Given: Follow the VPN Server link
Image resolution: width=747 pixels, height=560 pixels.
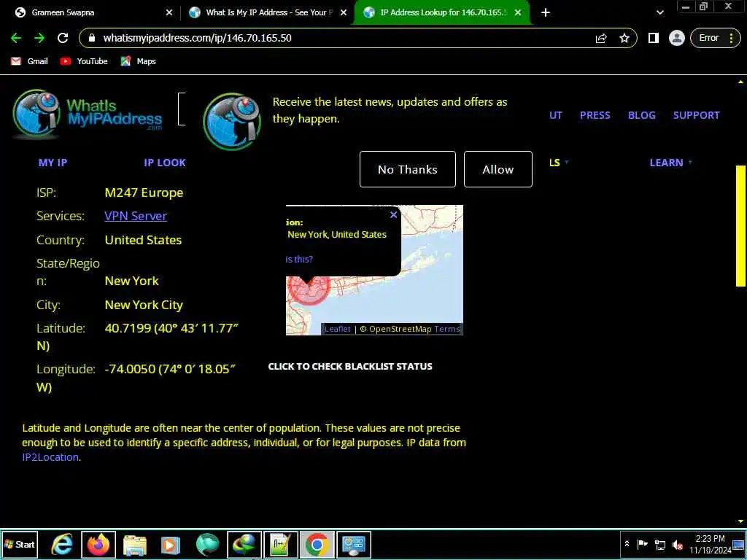Looking at the screenshot, I should pyautogui.click(x=136, y=216).
